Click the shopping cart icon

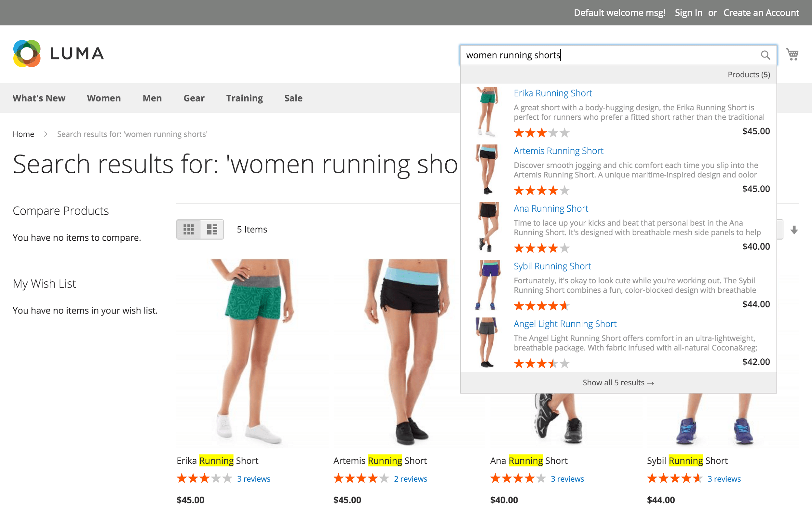point(793,54)
